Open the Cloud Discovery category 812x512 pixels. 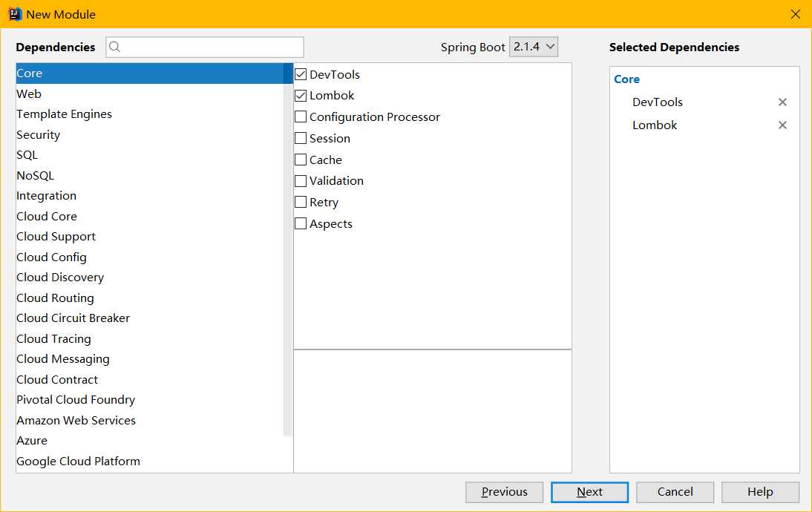tap(150, 278)
